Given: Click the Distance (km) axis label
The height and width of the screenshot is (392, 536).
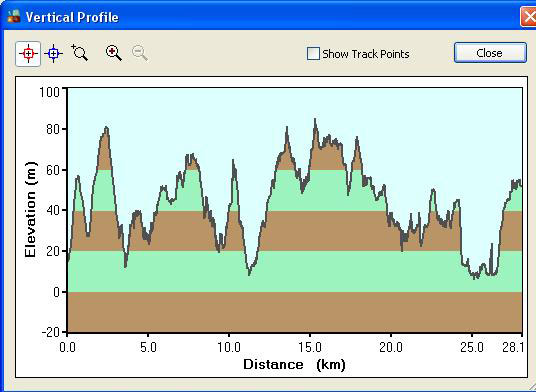Looking at the screenshot, I should (x=294, y=364).
